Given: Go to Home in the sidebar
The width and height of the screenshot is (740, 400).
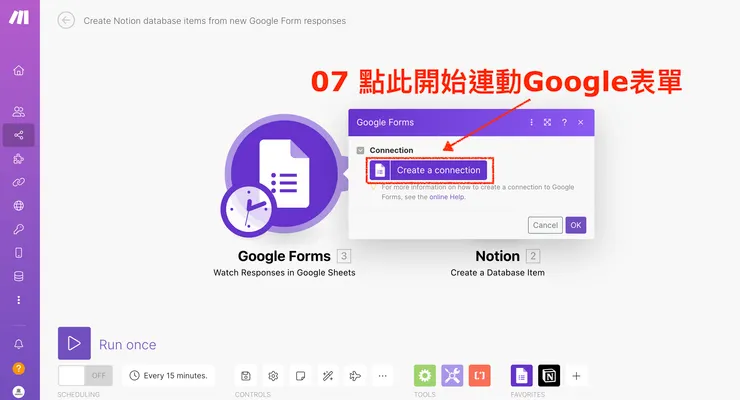Looking at the screenshot, I should pos(18,70).
